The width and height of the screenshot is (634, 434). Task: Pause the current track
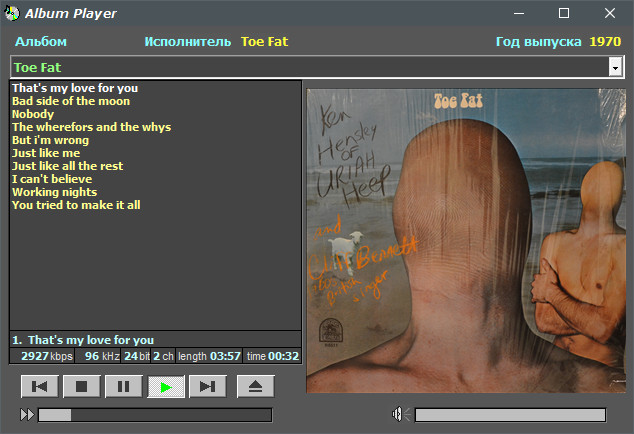[124, 387]
